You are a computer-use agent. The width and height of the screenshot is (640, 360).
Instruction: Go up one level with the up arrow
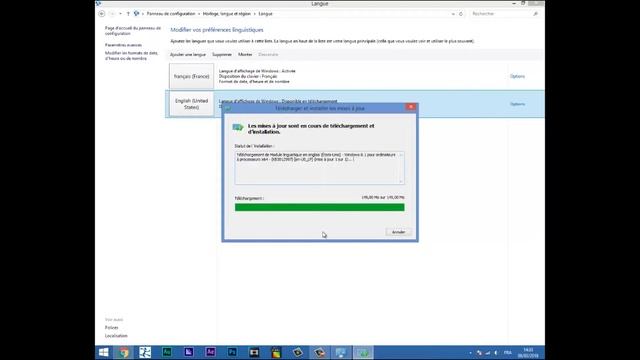(x=128, y=14)
